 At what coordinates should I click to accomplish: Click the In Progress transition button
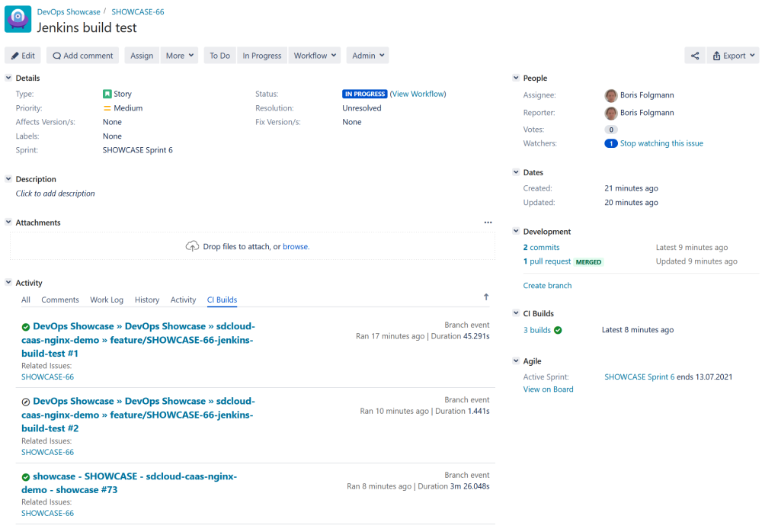click(x=262, y=56)
